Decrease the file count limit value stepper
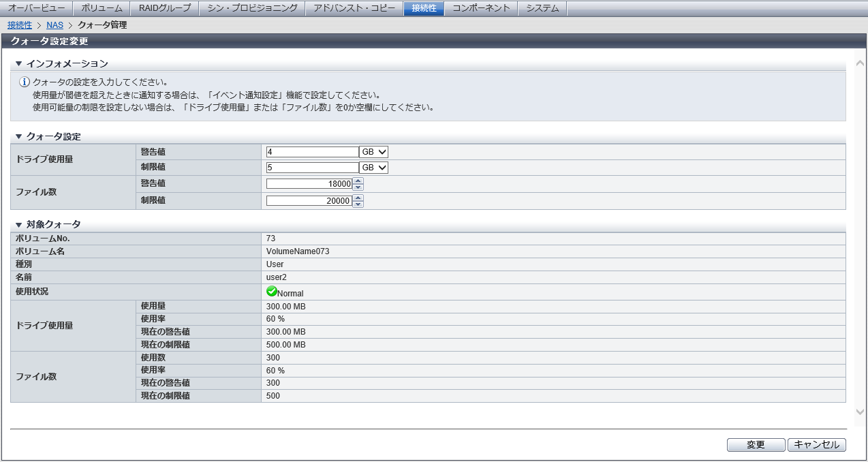This screenshot has width=868, height=462. (x=358, y=204)
